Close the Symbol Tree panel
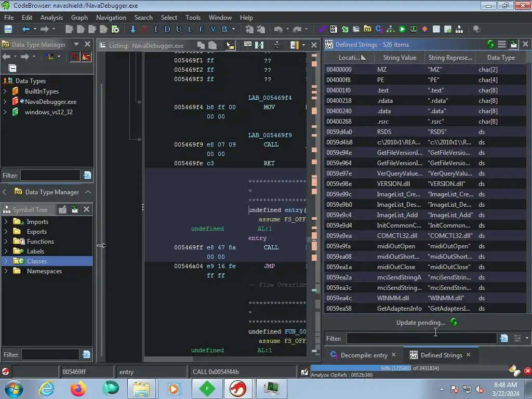The width and height of the screenshot is (532, 399). point(87,209)
